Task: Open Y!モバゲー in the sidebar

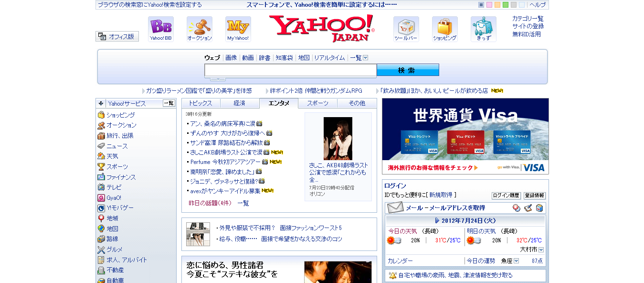Action: (x=120, y=208)
